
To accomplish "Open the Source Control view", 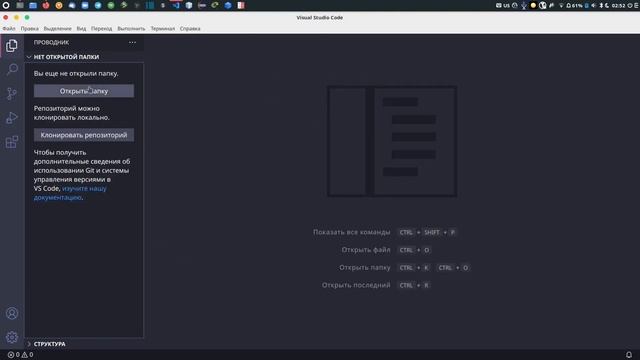I will [12, 93].
